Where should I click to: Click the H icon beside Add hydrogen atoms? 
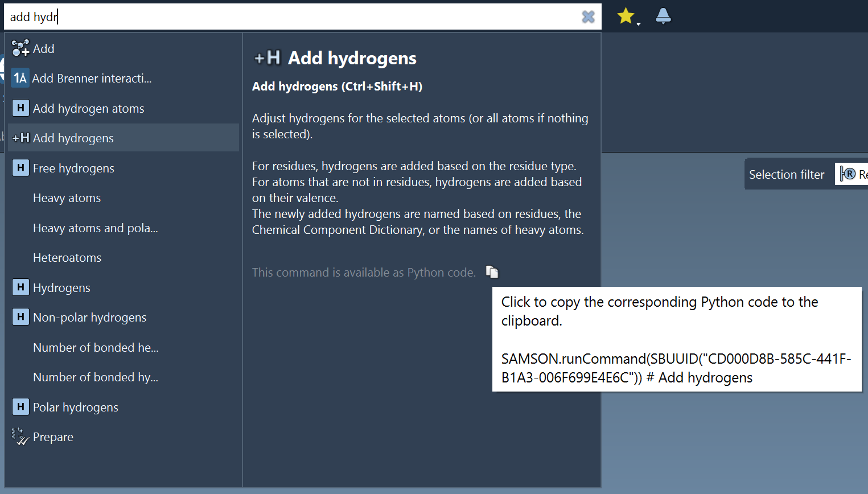click(x=20, y=108)
